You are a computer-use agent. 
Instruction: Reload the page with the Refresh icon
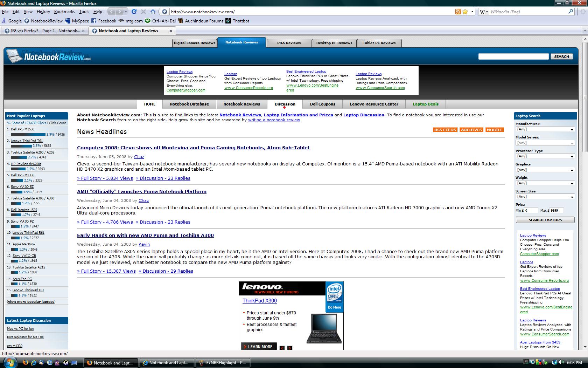[x=134, y=12]
